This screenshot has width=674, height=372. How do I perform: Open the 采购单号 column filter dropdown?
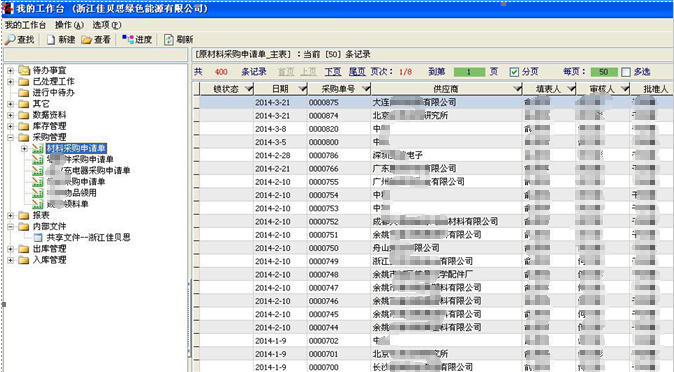(x=366, y=89)
